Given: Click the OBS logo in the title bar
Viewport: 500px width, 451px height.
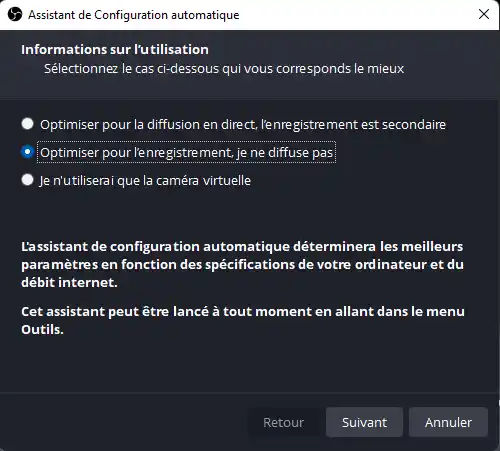Looking at the screenshot, I should pos(15,15).
